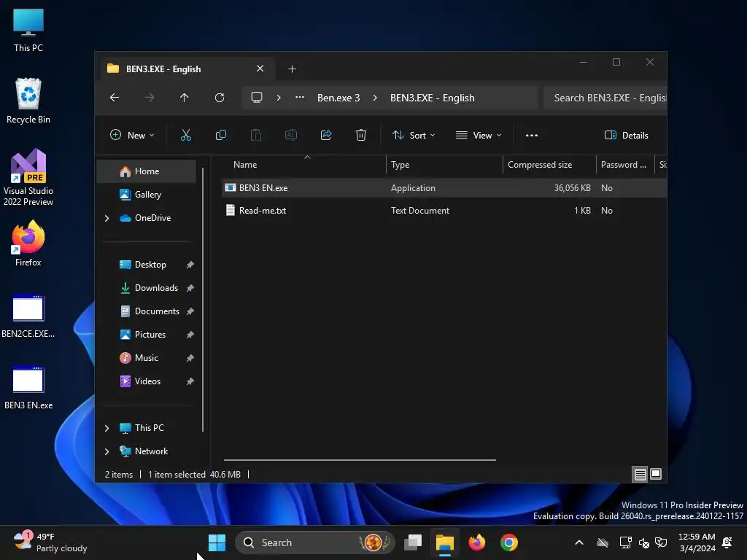Sort by the Type column header

(x=444, y=165)
